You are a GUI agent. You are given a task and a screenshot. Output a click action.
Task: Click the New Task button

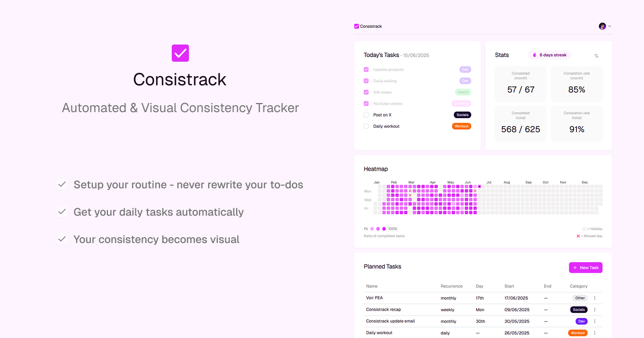coord(586,268)
